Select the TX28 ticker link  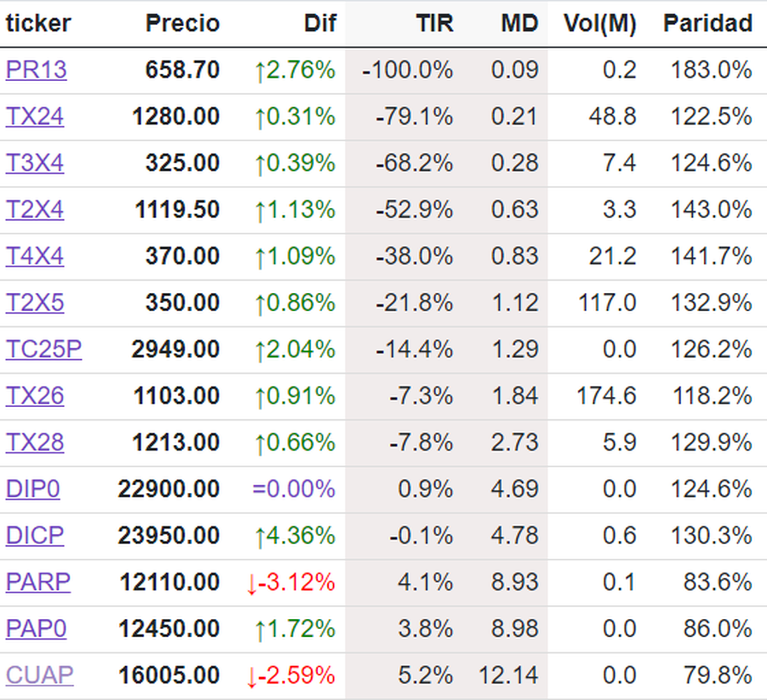coord(35,443)
